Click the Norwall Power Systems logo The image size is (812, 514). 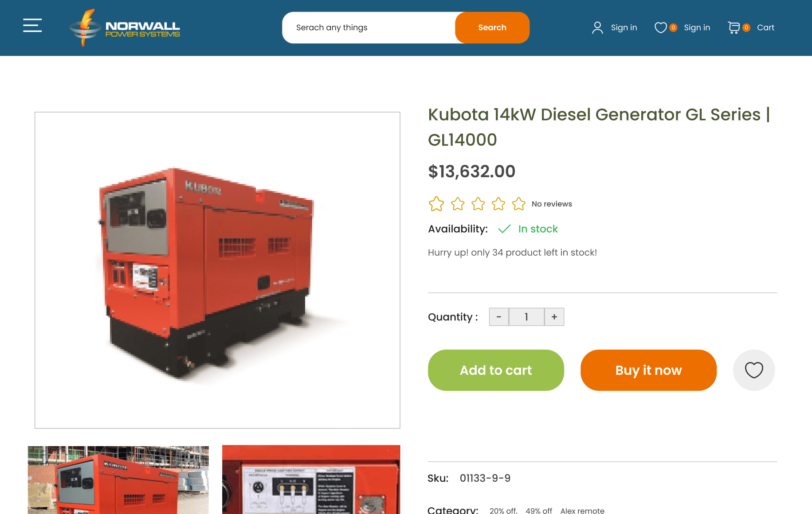pyautogui.click(x=125, y=27)
